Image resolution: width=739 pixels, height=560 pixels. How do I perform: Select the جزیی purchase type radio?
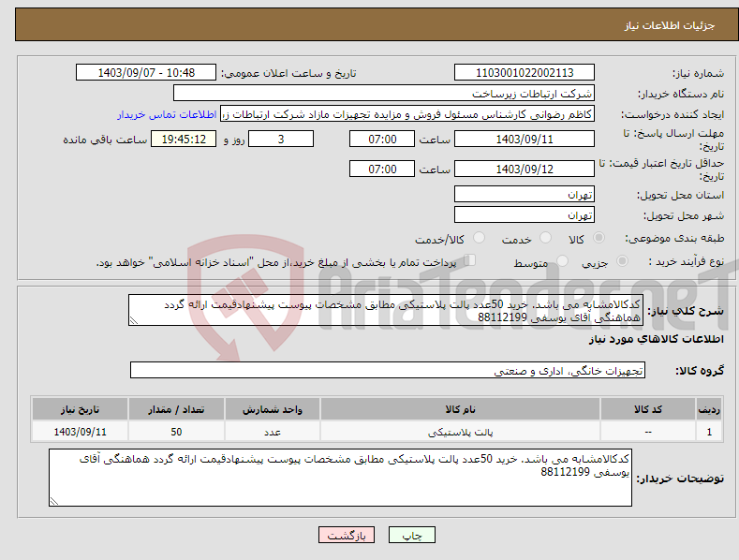pyautogui.click(x=622, y=260)
